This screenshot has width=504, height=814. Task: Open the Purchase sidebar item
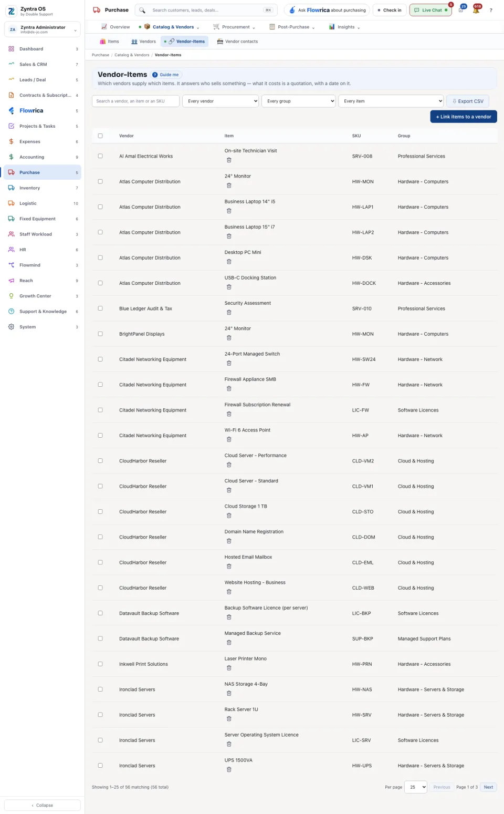(x=43, y=172)
